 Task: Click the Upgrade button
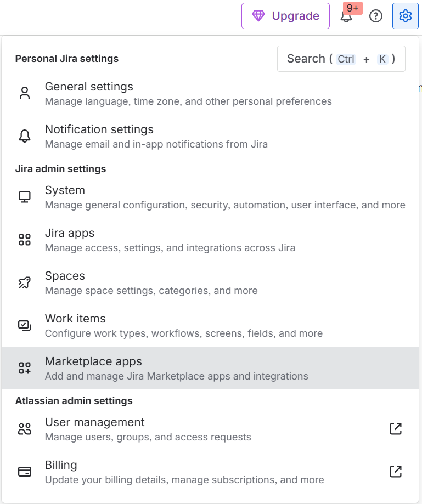[x=285, y=16]
